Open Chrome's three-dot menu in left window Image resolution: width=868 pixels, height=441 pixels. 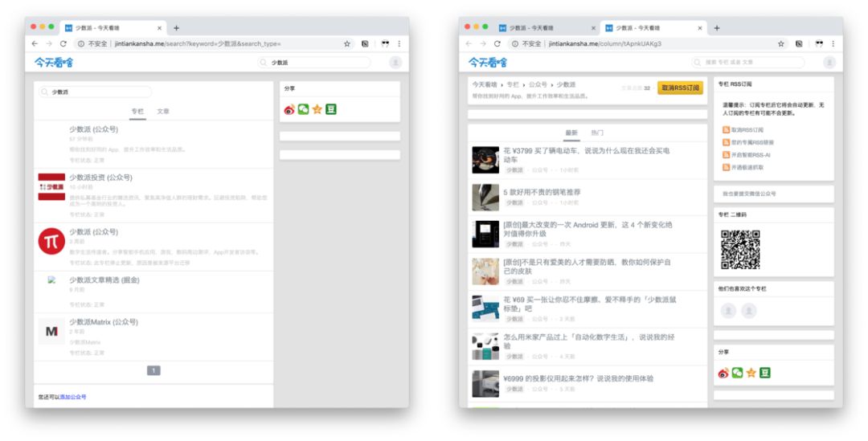tap(399, 43)
